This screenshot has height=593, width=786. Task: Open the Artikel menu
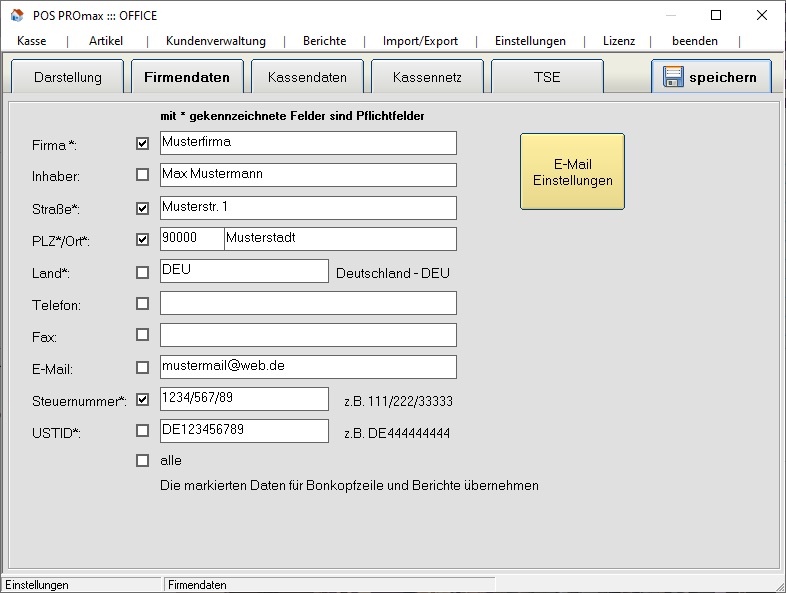(106, 41)
